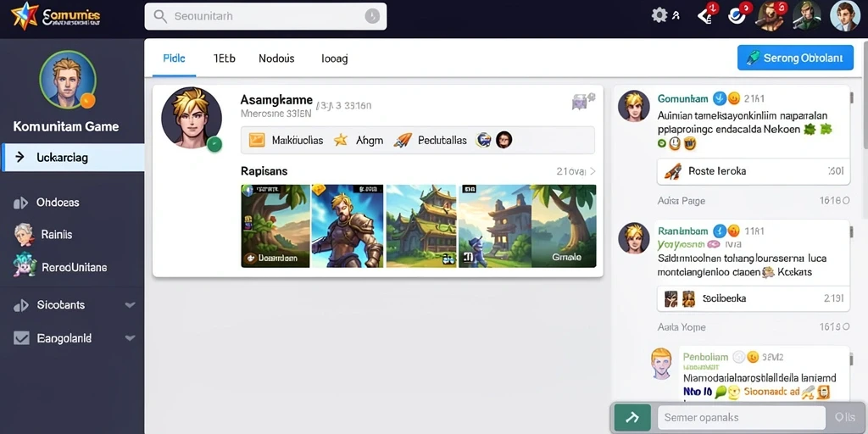Open share icon with red badge
Image resolution: width=868 pixels, height=434 pixels.
705,15
